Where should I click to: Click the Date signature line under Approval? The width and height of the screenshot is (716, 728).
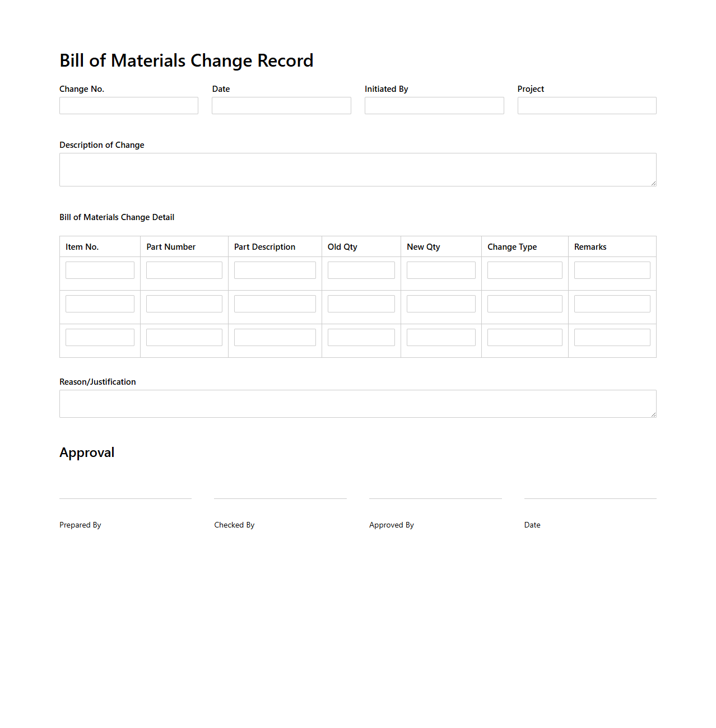[x=590, y=499]
